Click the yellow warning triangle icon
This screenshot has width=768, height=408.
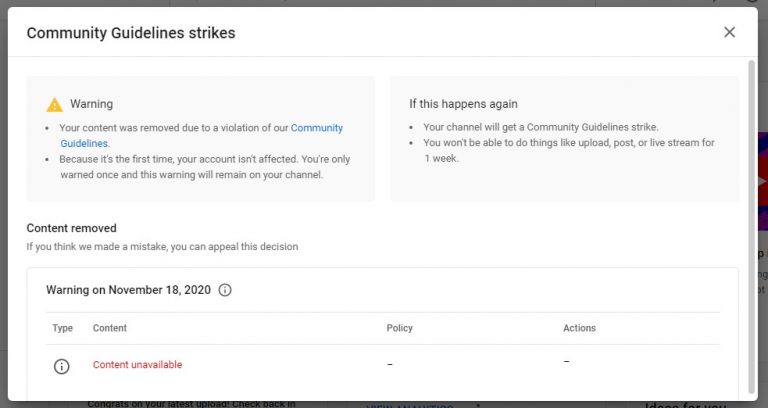point(54,104)
